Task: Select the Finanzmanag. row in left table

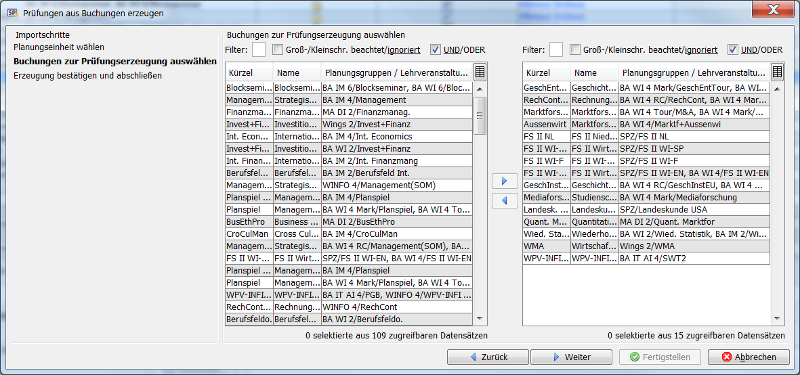Action: coord(349,112)
